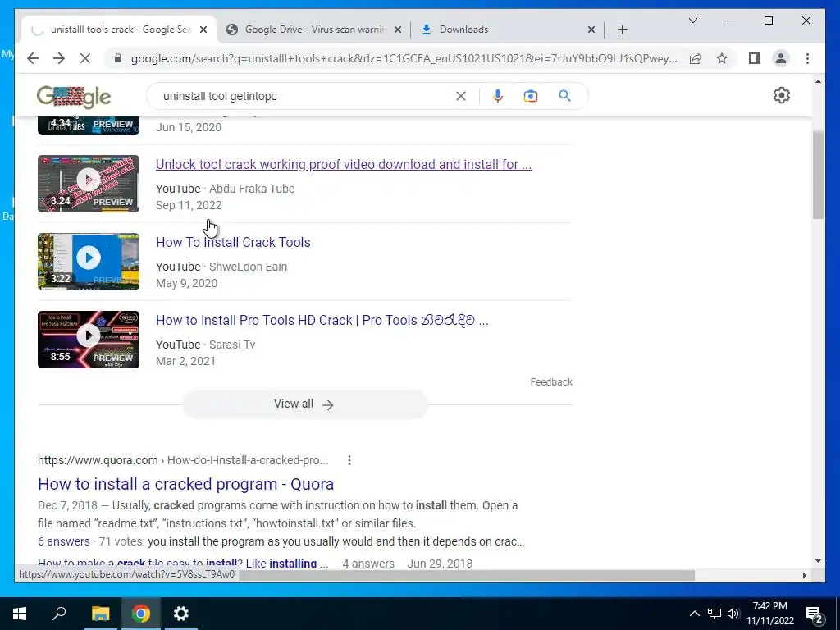Open How To Install Crack Tools video

[233, 242]
